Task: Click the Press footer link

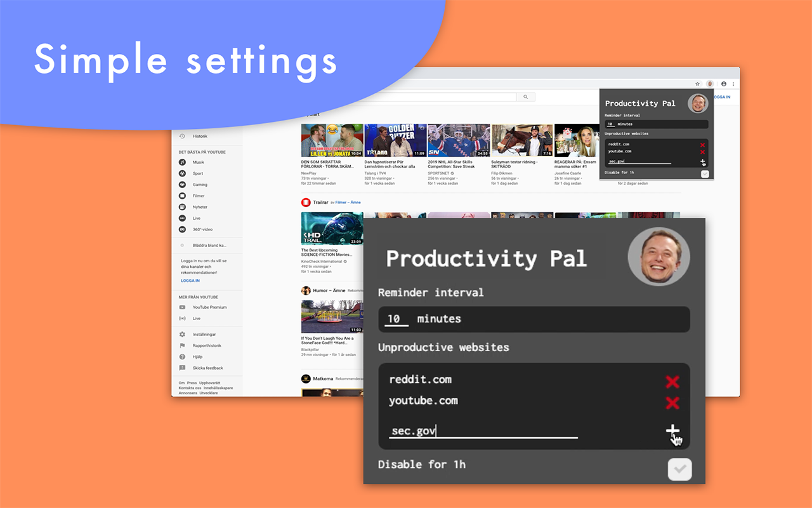Action: click(x=192, y=383)
